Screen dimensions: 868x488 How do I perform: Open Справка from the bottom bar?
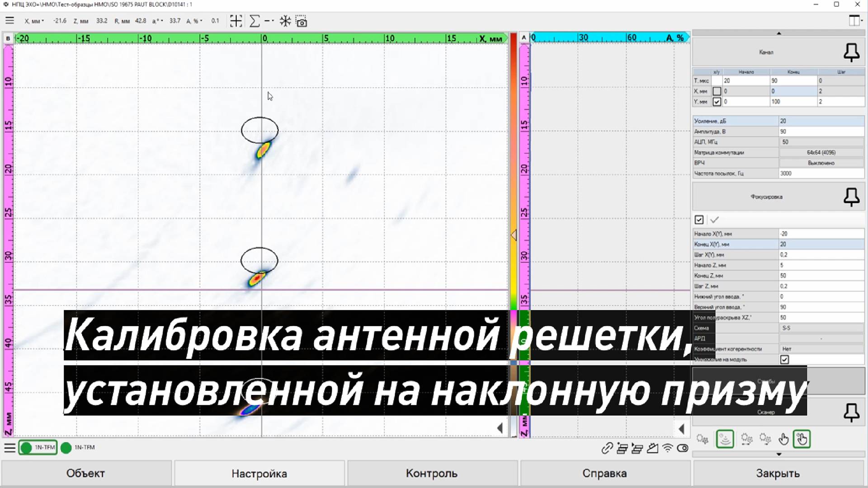(605, 473)
